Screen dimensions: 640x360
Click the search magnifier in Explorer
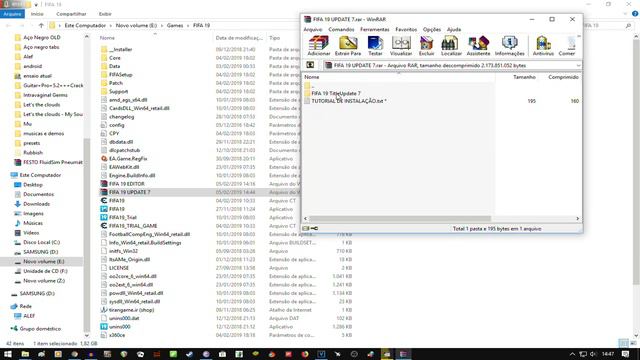[x=628, y=25]
